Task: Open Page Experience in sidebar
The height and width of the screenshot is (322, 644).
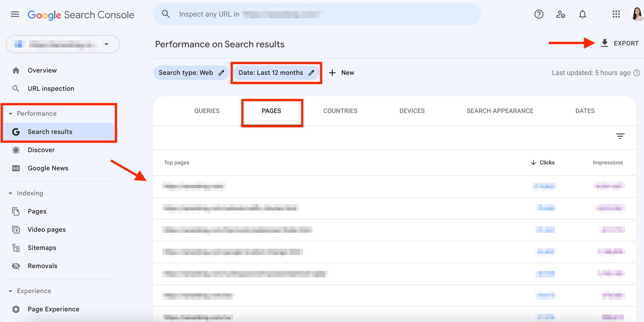Action: (53, 309)
